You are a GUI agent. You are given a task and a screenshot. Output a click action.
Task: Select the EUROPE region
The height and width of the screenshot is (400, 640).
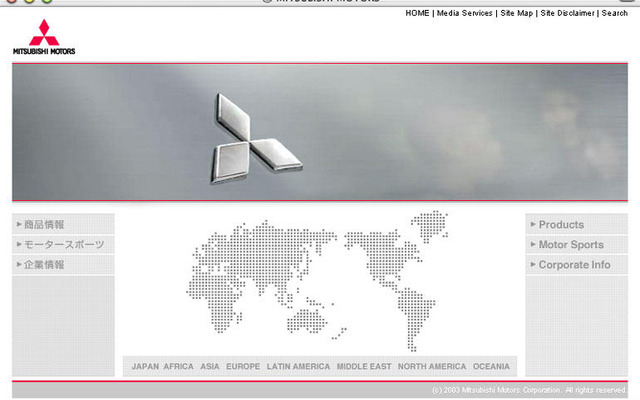coord(243,367)
